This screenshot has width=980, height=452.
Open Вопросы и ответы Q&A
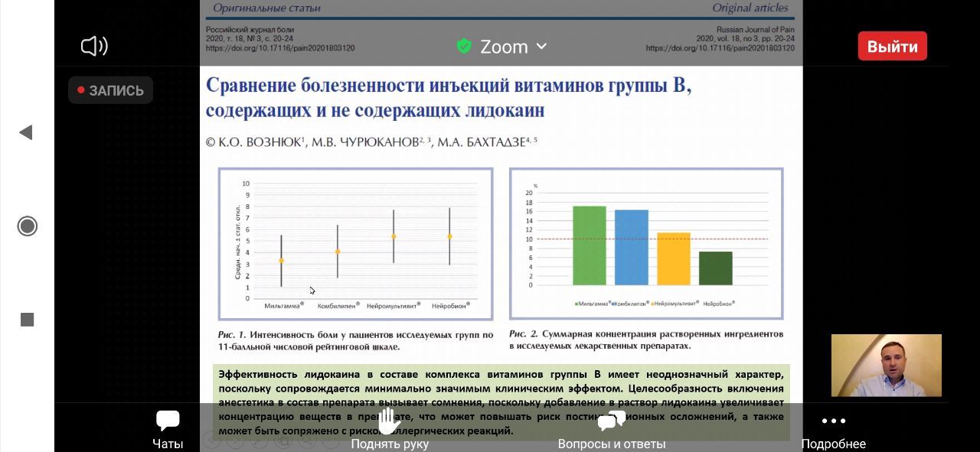click(612, 431)
